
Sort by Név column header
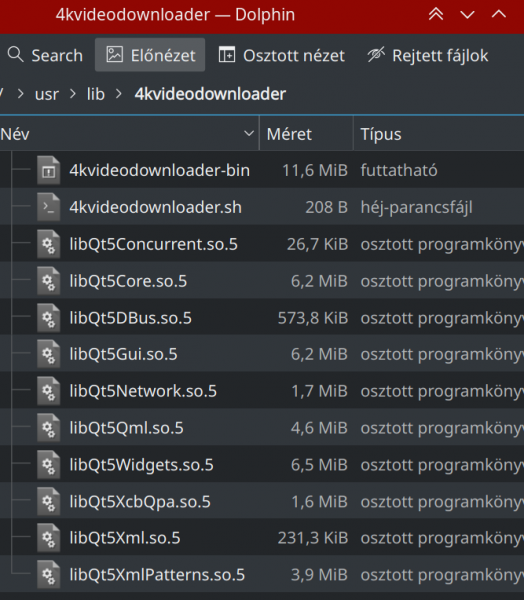click(x=129, y=134)
